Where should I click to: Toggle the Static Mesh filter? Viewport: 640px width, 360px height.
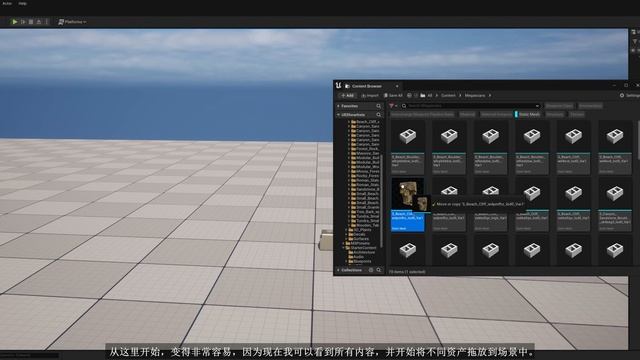(x=529, y=115)
